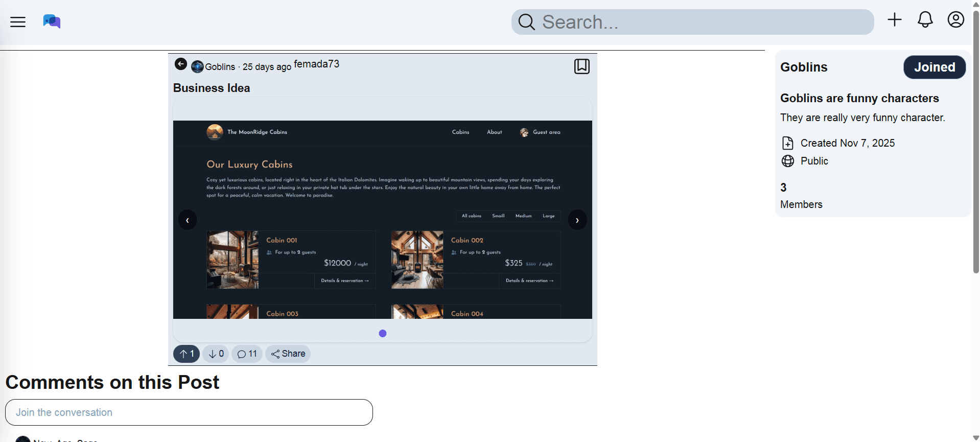
Task: Show next image in carousel
Action: click(x=577, y=220)
